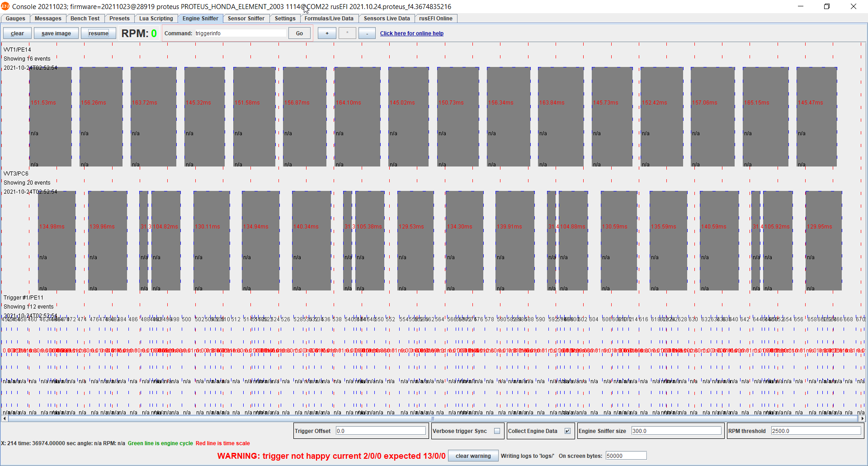Screen dimensions: 868x466
Task: Click horizontal scrollbar right arrow
Action: [x=862, y=419]
